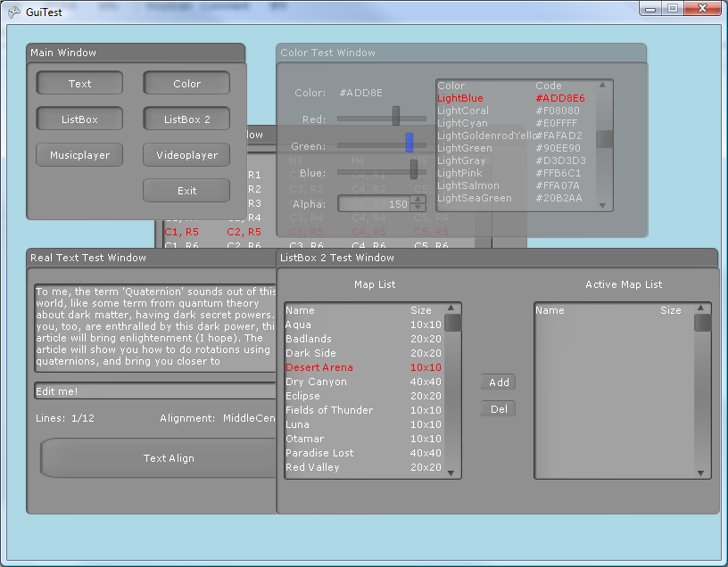This screenshot has width=728, height=567.
Task: Click the up arrow of Color list scrollbar
Action: (603, 86)
